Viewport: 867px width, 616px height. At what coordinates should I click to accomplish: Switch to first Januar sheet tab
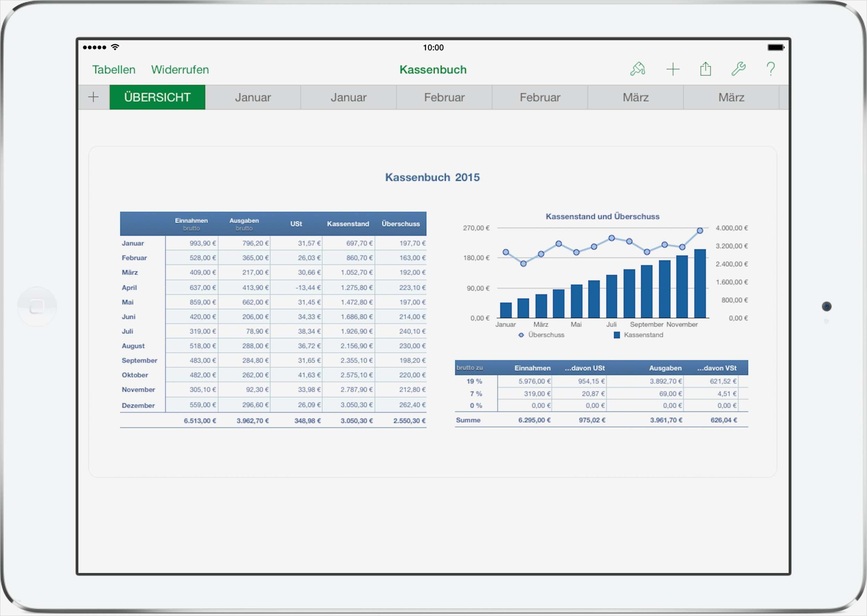click(x=252, y=97)
